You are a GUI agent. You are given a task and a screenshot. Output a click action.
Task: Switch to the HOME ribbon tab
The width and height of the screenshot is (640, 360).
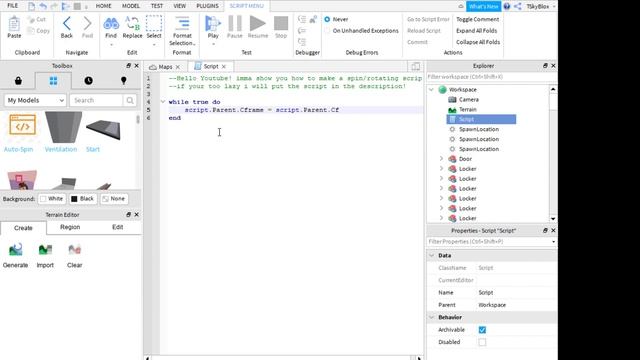coord(103,6)
